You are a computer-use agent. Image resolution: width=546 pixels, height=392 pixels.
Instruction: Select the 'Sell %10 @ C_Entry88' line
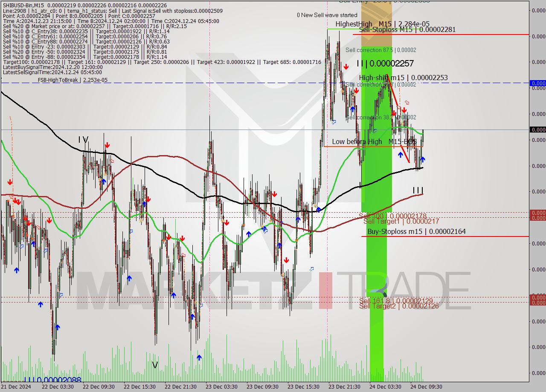pos(86,42)
